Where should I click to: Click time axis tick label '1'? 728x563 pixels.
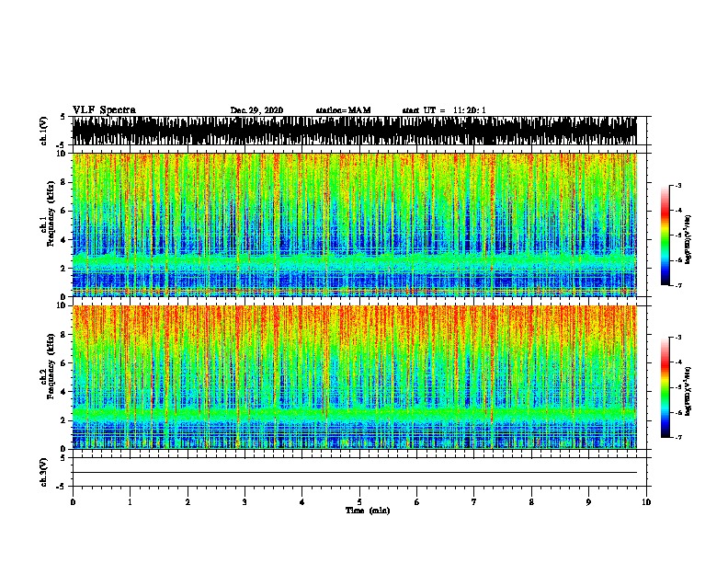pos(130,501)
